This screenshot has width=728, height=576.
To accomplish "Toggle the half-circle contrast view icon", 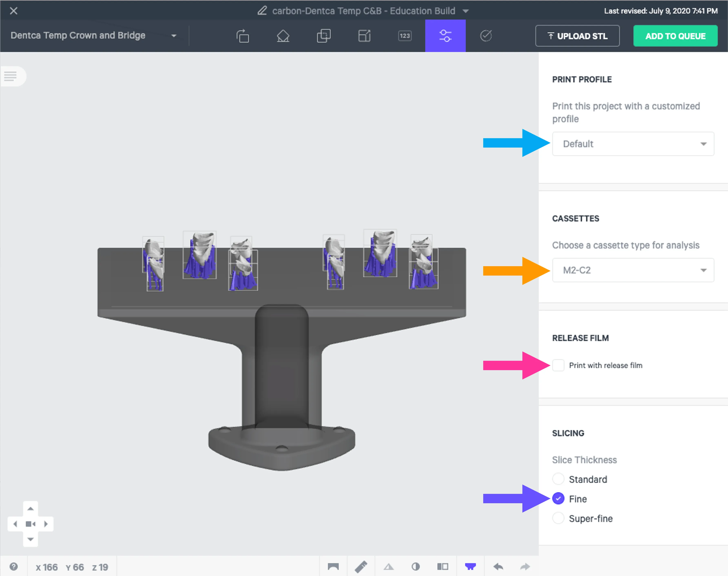I will point(416,567).
